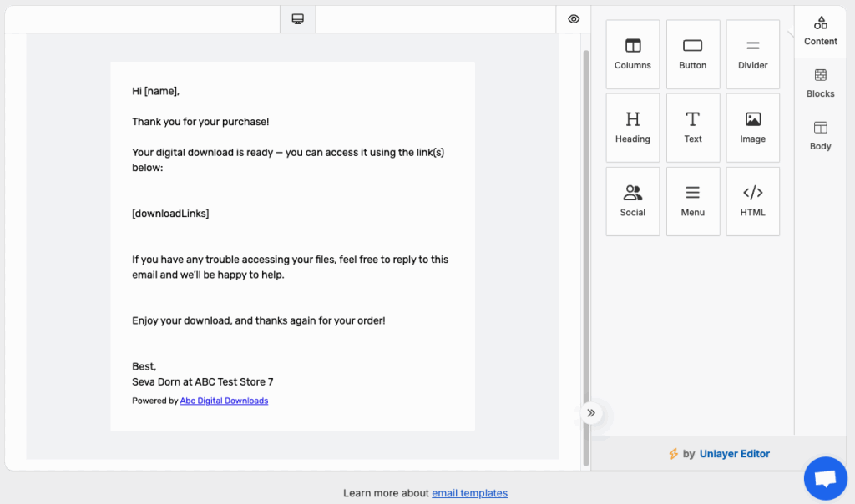The height and width of the screenshot is (504, 855).
Task: Open the Blocks tab
Action: (820, 83)
